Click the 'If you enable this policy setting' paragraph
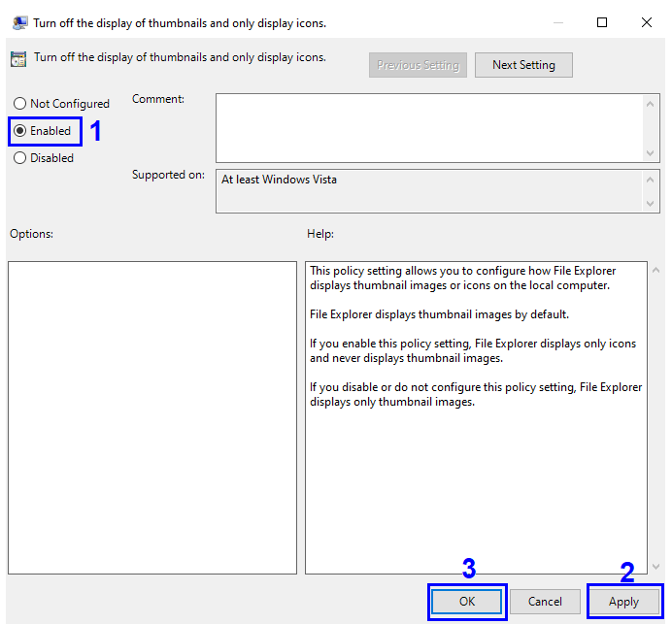Viewport: 672px width, 624px height. [473, 350]
